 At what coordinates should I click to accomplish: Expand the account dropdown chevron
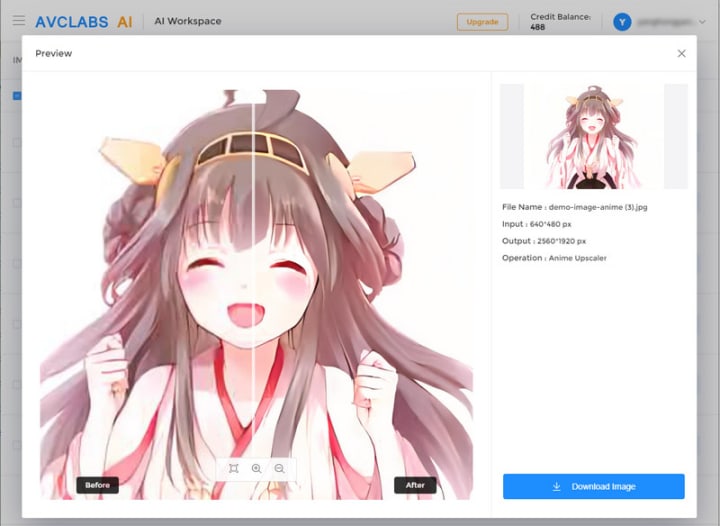702,22
